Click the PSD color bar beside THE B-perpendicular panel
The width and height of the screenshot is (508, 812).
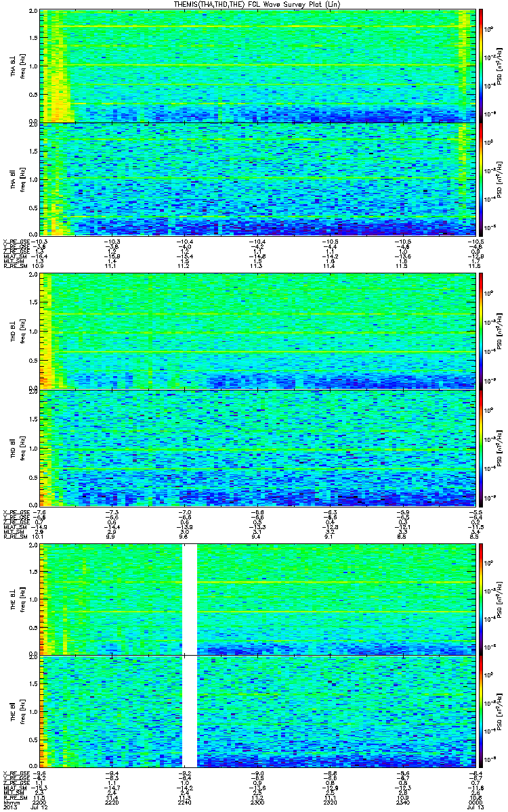pos(481,598)
